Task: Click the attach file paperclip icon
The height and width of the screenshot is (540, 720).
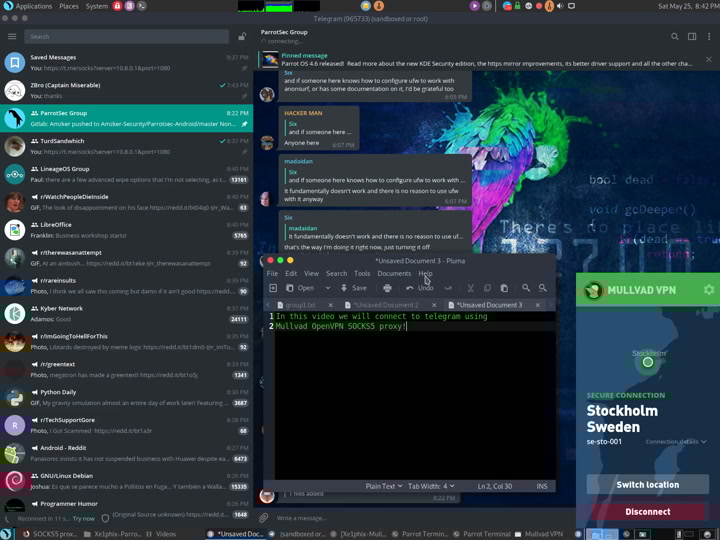Action: 263,518
